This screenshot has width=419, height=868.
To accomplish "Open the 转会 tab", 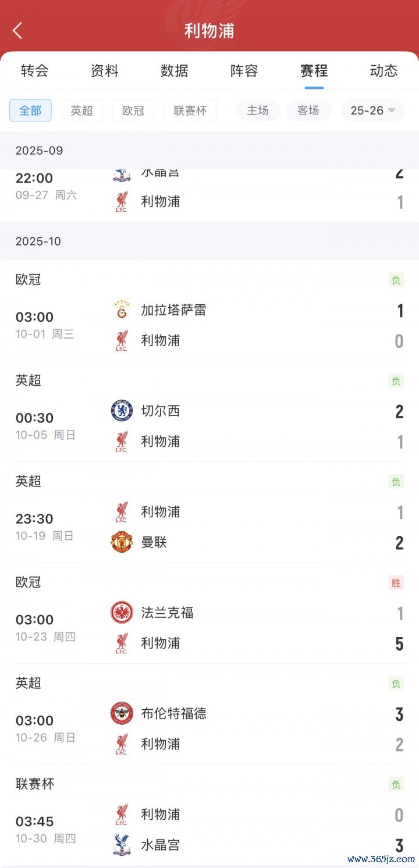I will 35,71.
